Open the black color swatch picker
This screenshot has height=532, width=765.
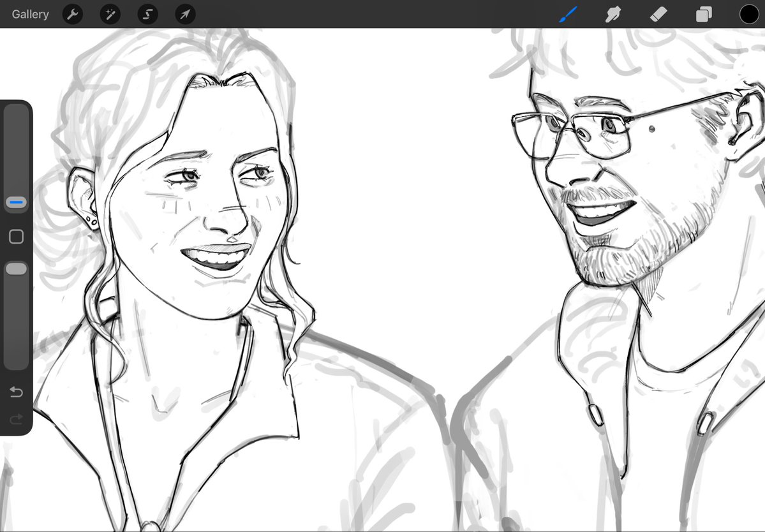(x=749, y=14)
